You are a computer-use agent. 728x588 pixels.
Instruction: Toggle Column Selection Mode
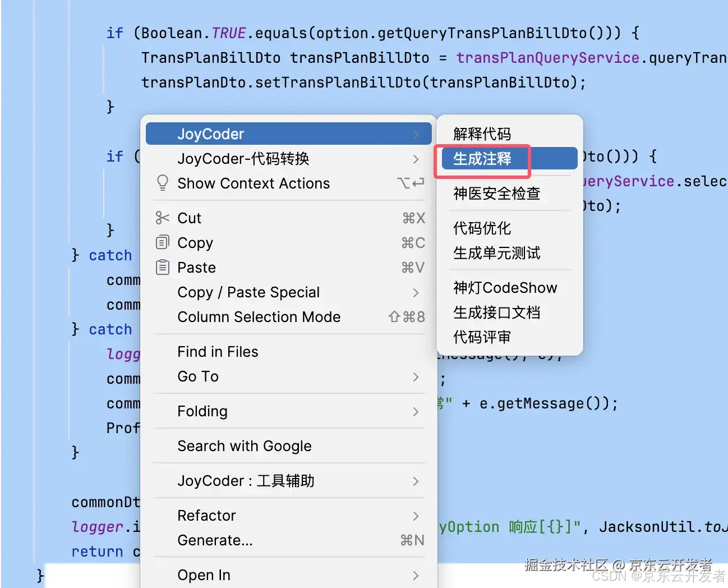coord(288,317)
